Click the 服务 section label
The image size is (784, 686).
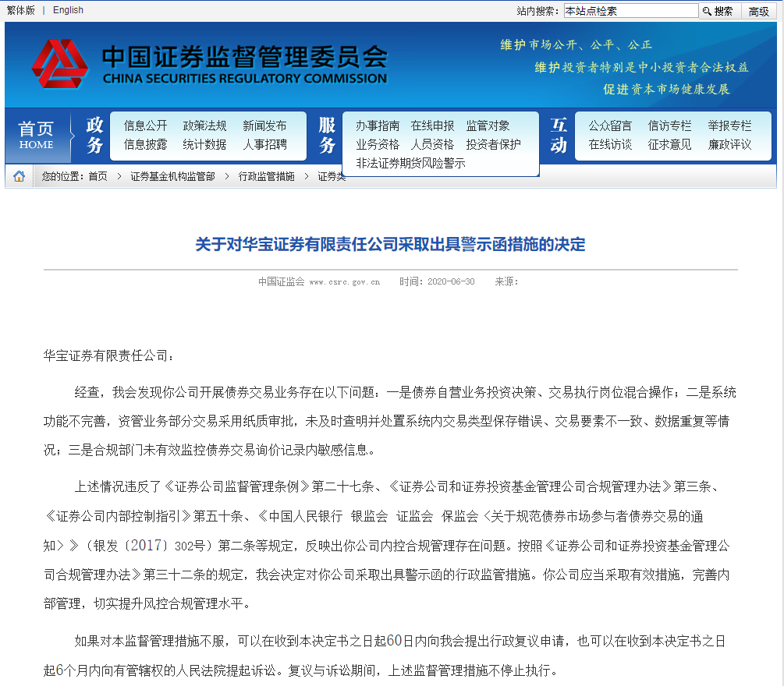(327, 135)
